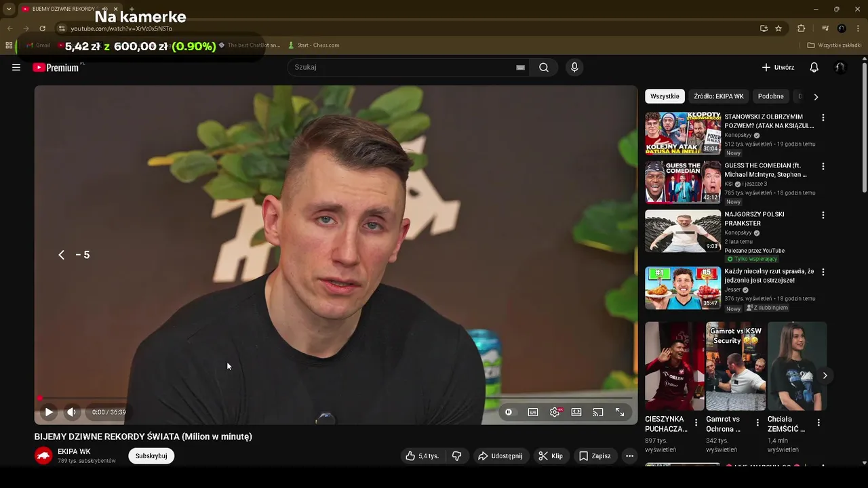Open NAJGORSZY POLSKI PRANKSTER thumbnail

[x=683, y=231]
